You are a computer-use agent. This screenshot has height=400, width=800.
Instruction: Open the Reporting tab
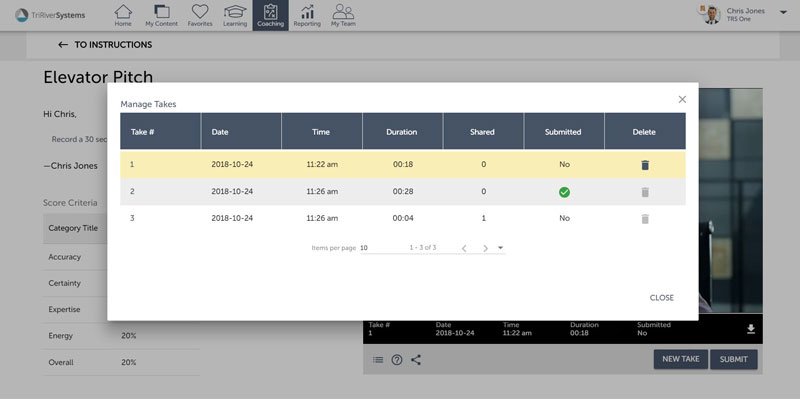pos(307,15)
